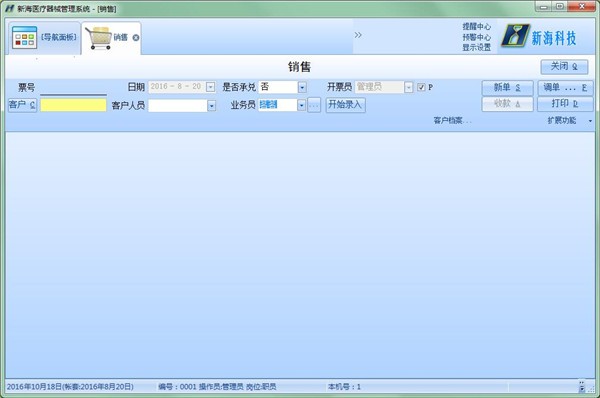Screen dimensions: 600x398
Task: Toggle the P checkbox
Action: point(421,87)
